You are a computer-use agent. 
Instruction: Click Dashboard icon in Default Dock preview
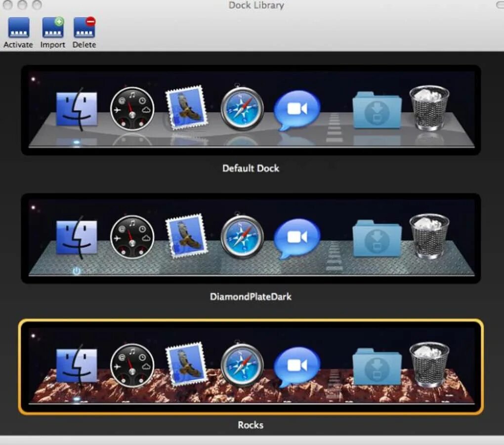pyautogui.click(x=132, y=109)
